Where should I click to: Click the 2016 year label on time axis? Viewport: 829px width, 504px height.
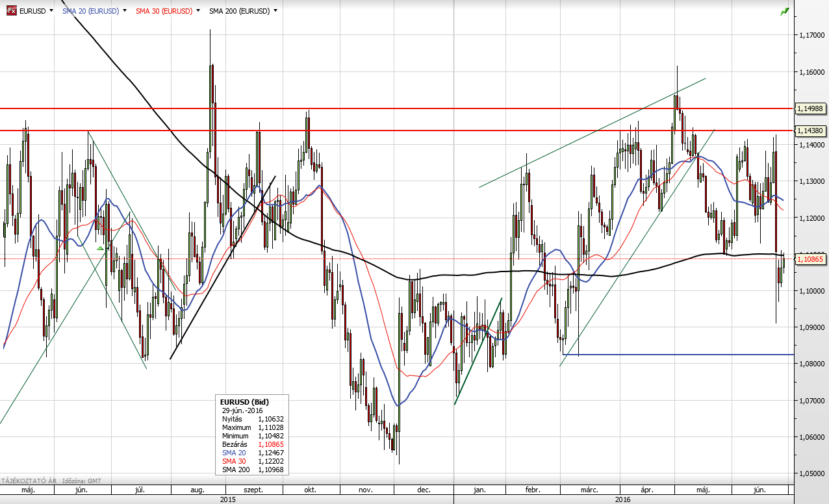[622, 499]
